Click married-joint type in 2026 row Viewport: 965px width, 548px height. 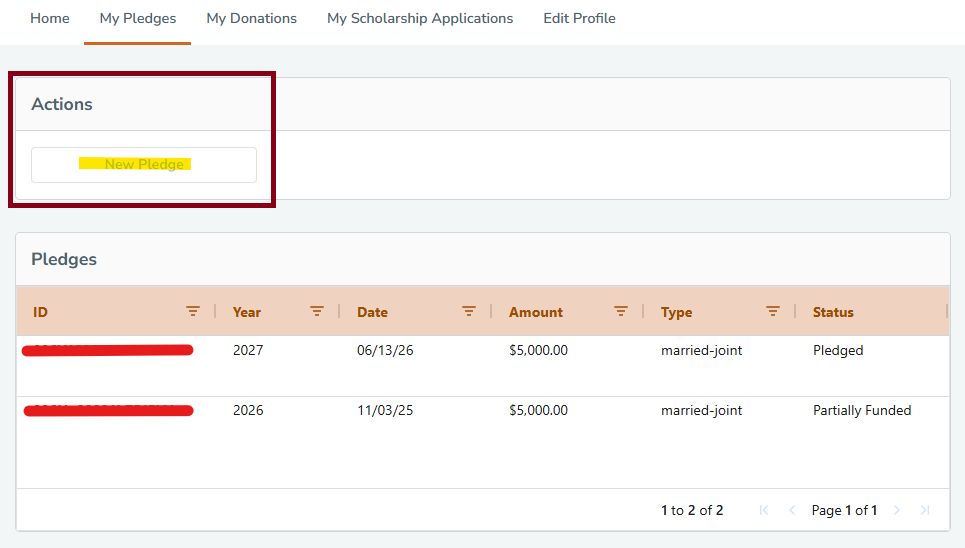[x=702, y=410]
